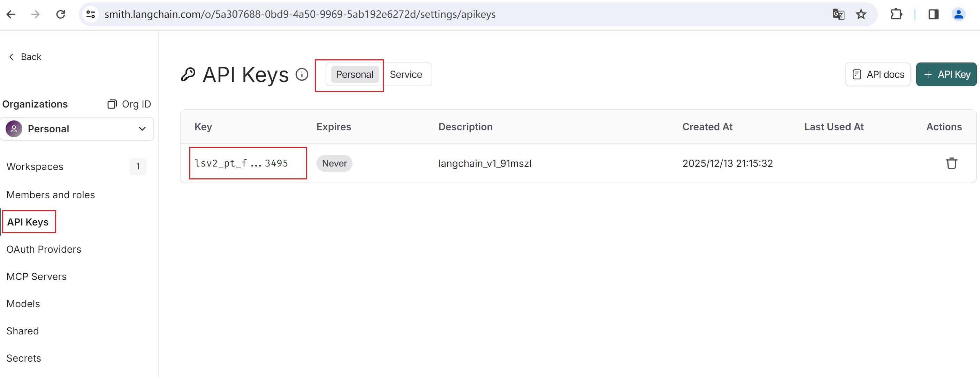
Task: Click the lsv2_pt_f...3495 key cell
Action: 241,163
